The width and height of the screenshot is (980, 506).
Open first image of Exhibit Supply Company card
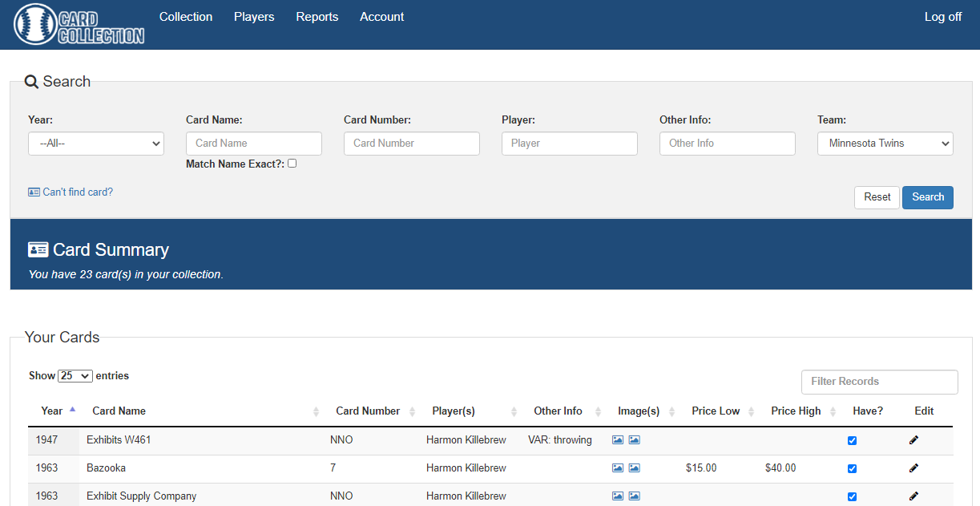[x=617, y=496]
